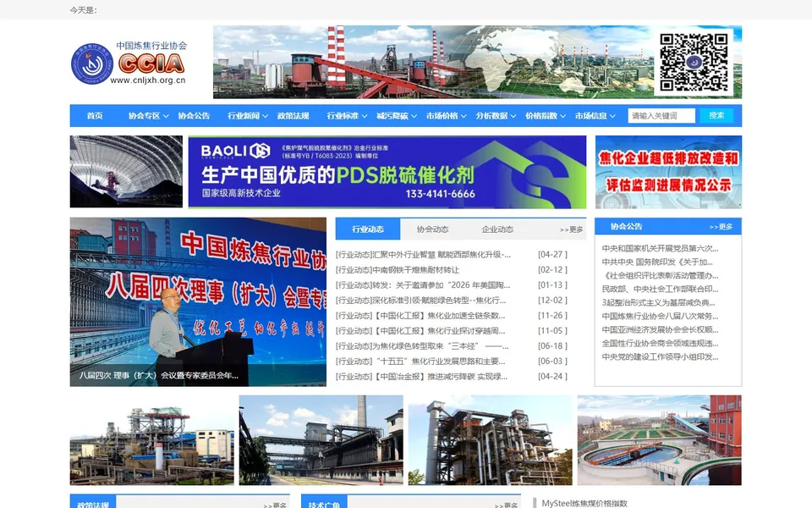Open notice 中央和国家机关开展党员第六次

pyautogui.click(x=661, y=248)
